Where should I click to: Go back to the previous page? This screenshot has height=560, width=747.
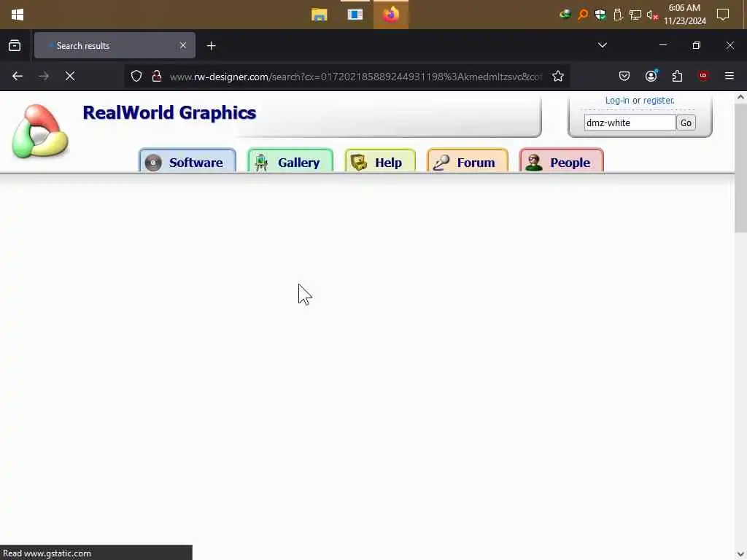pyautogui.click(x=18, y=76)
